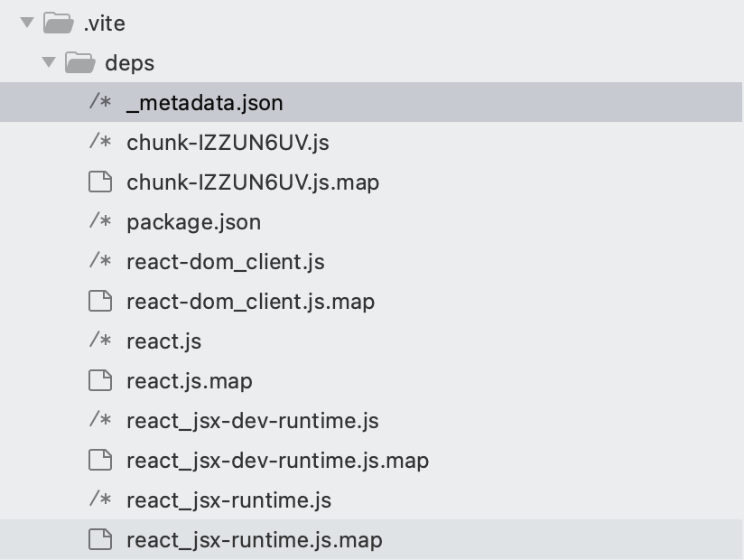Click the file icon beside _metadata.json
This screenshot has height=560, width=744.
(x=100, y=102)
